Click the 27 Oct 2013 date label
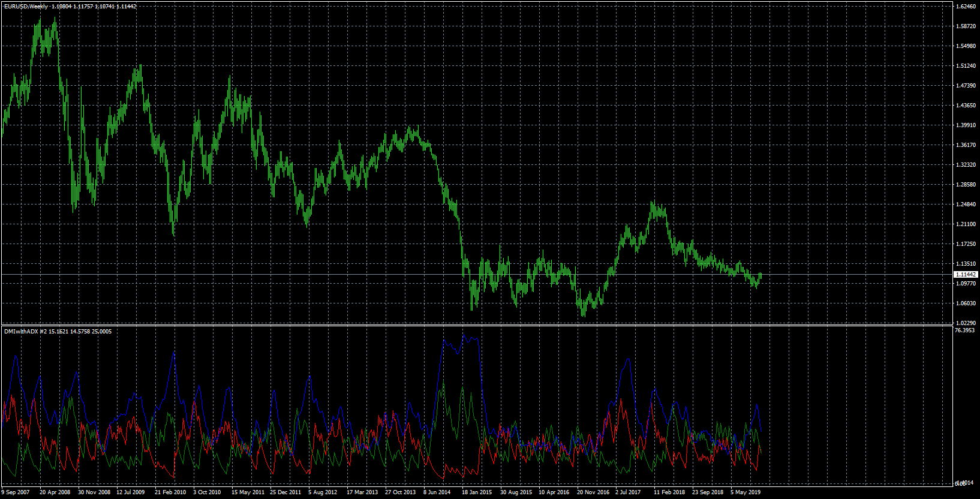The image size is (980, 499). coord(400,492)
